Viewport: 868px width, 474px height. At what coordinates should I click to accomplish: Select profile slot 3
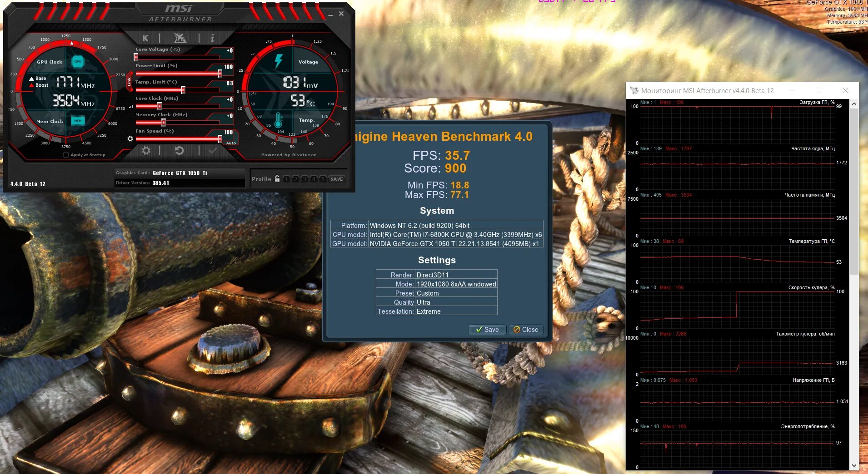click(x=304, y=179)
